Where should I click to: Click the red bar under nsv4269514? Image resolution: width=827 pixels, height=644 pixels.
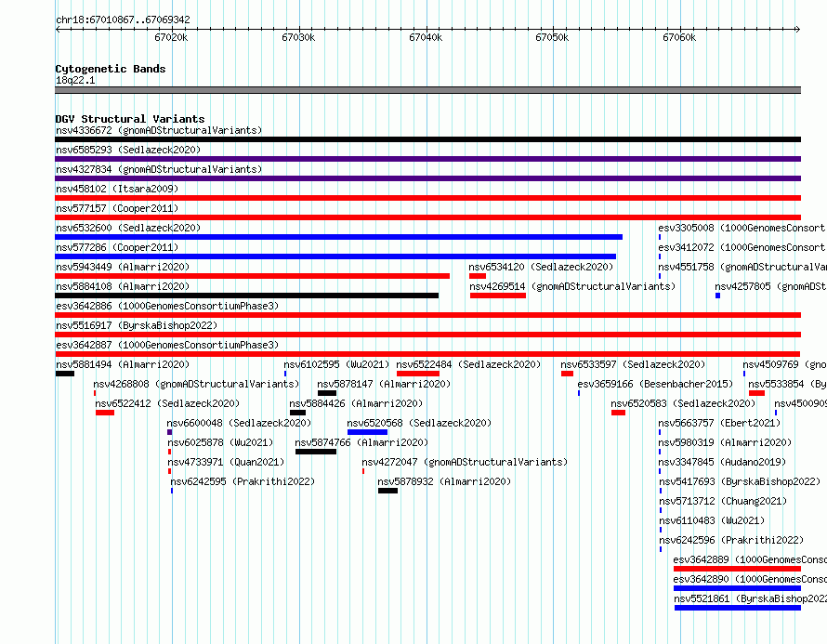point(498,296)
